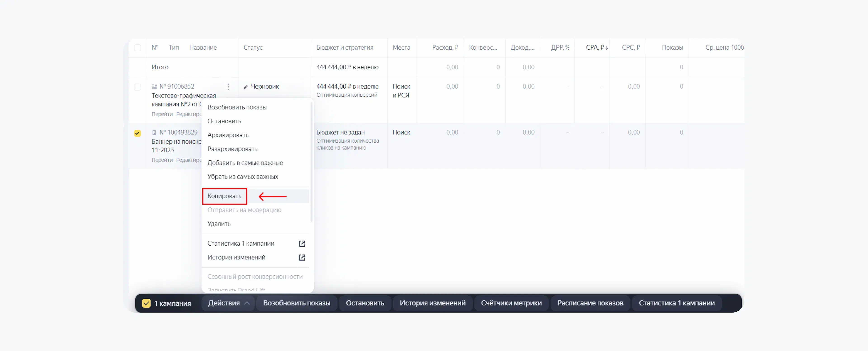Click Добавить в самые важные

pos(245,163)
